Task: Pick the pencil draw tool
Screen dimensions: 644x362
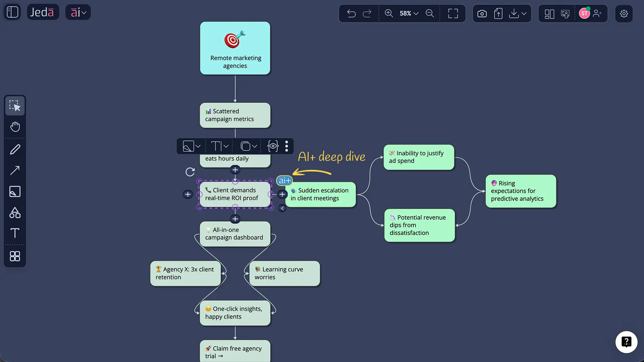Action: point(15,149)
